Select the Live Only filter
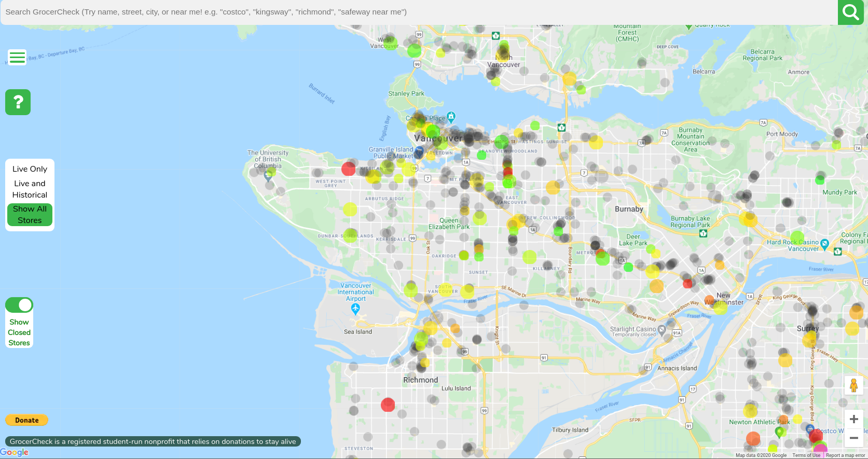This screenshot has height=459, width=868. (30, 169)
